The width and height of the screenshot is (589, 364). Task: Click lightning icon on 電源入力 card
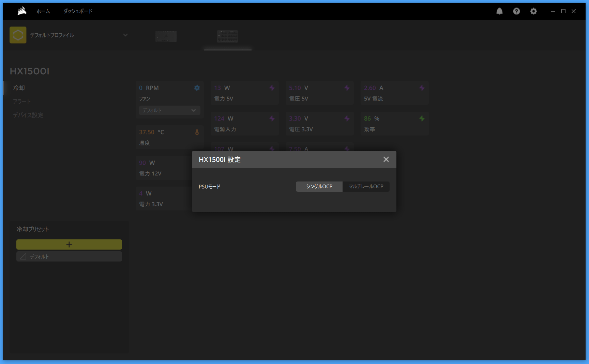[272, 118]
